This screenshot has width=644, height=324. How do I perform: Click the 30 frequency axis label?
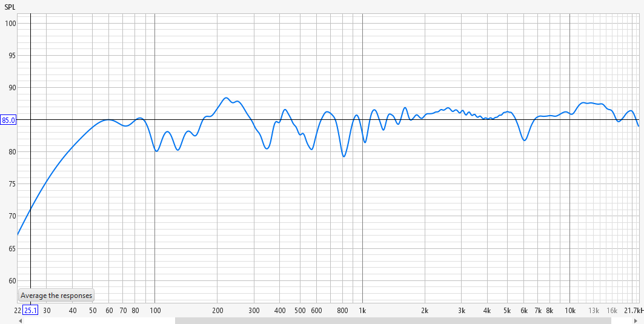(x=47, y=310)
